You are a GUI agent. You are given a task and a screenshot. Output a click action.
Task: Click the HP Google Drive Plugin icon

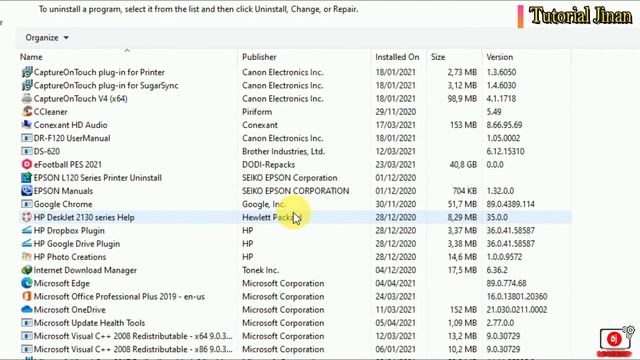27,243
